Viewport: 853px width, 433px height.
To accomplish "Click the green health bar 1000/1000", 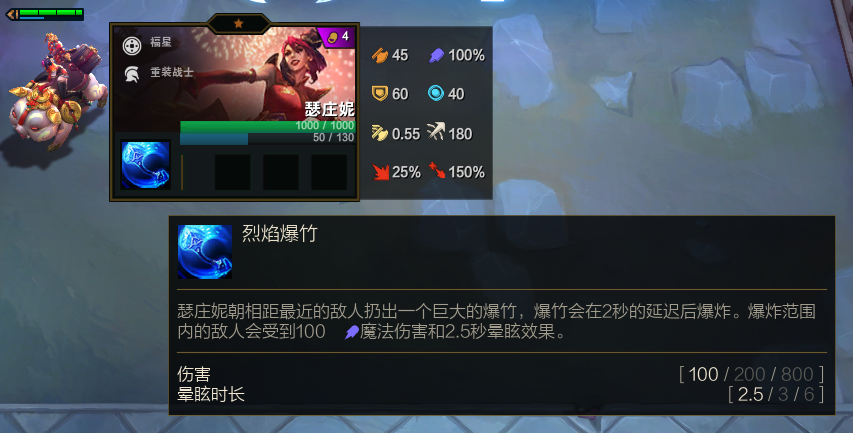I will [268, 126].
